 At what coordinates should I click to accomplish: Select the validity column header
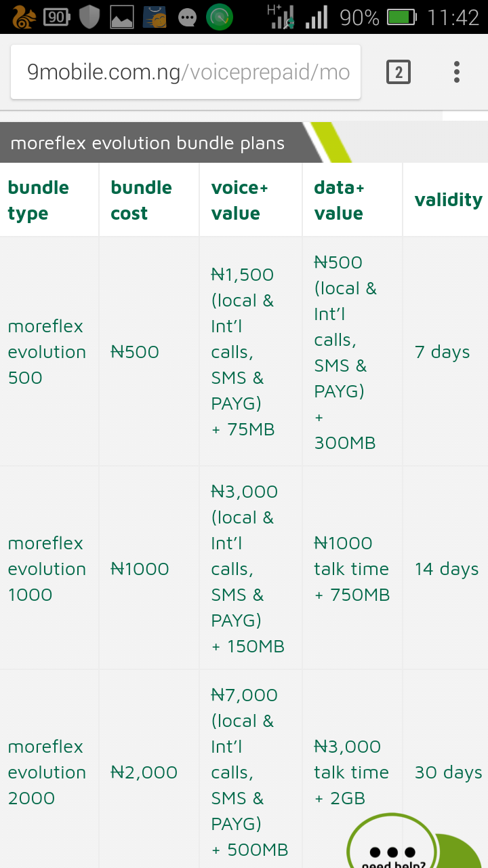click(x=448, y=200)
